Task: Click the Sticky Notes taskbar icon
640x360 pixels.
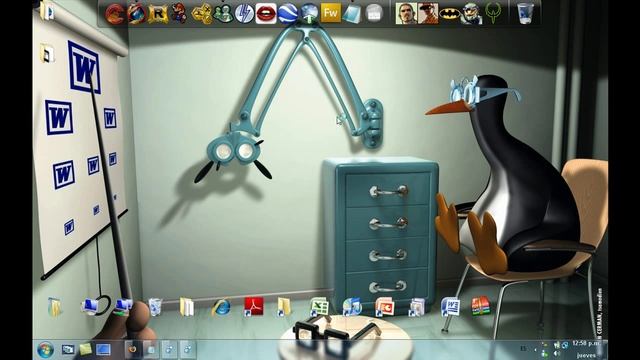Action: pyautogui.click(x=85, y=349)
